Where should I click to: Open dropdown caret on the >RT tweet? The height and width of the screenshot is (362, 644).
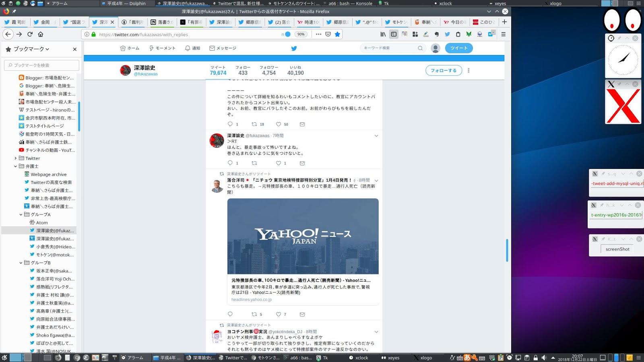click(376, 136)
